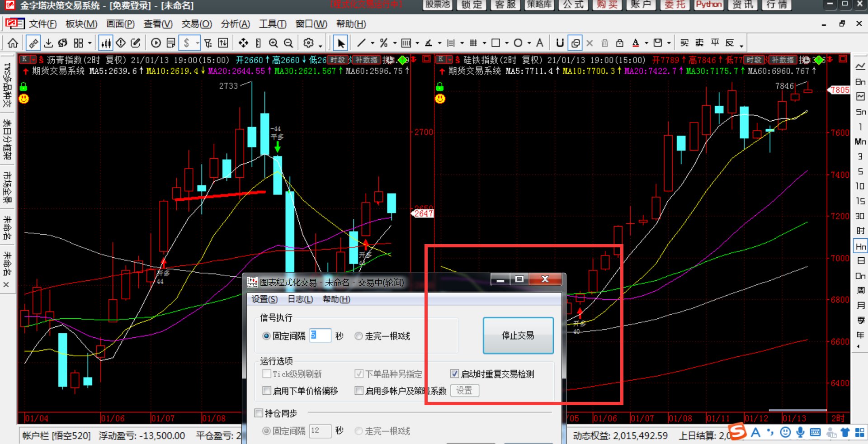Image resolution: width=868 pixels, height=444 pixels.
Task: Open the edit note toolbar icon
Action: tap(135, 43)
